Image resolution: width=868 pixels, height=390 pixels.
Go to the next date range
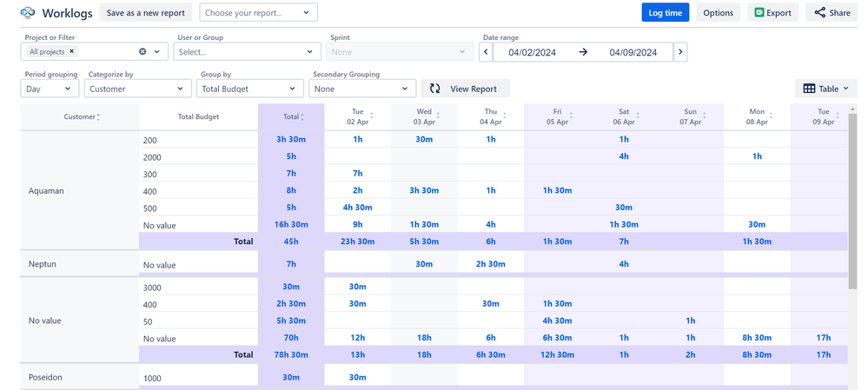click(680, 52)
